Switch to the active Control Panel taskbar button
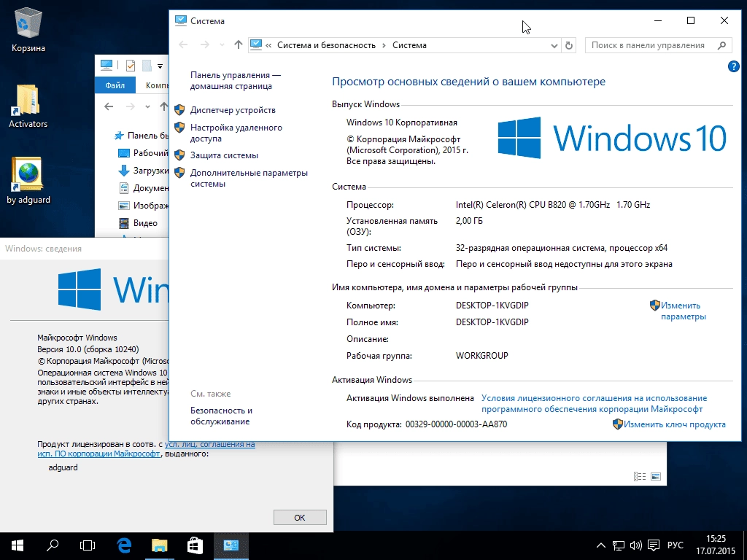Viewport: 747px width, 560px height. 231,545
